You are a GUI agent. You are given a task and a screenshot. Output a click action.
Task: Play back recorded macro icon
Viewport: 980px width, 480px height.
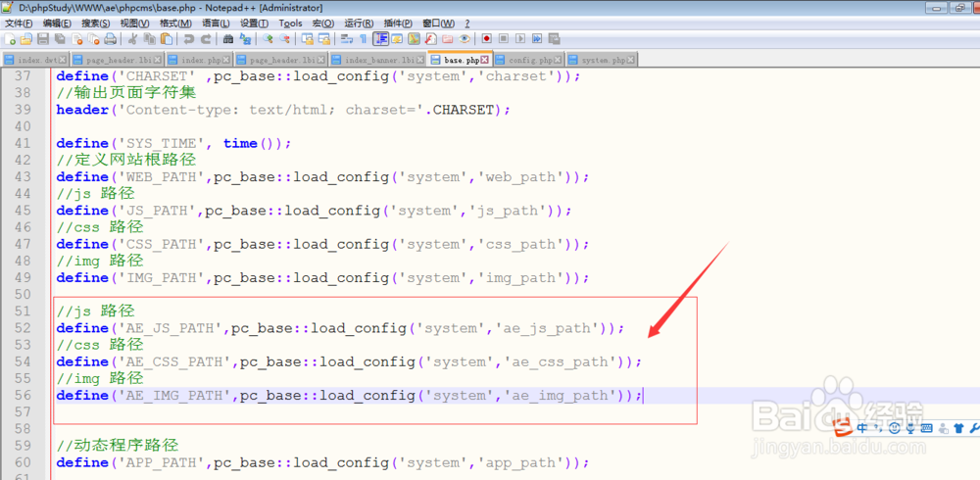pos(520,39)
